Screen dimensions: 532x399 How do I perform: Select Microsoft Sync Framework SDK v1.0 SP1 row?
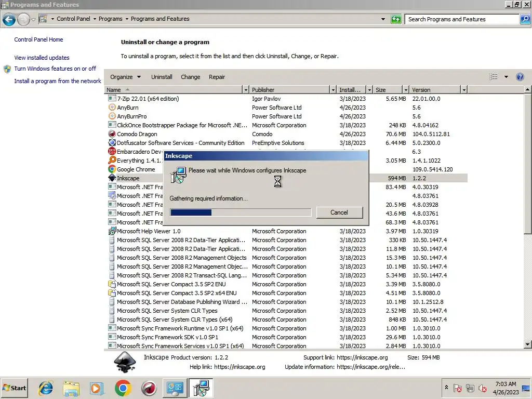point(288,337)
